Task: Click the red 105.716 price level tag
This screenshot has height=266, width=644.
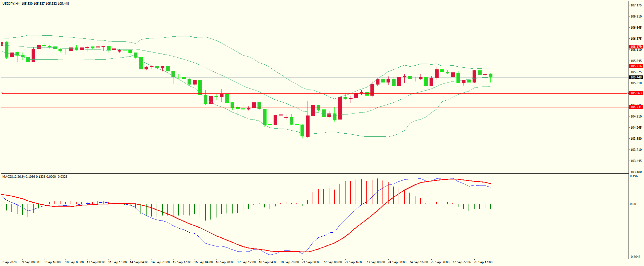Action: 636,66
